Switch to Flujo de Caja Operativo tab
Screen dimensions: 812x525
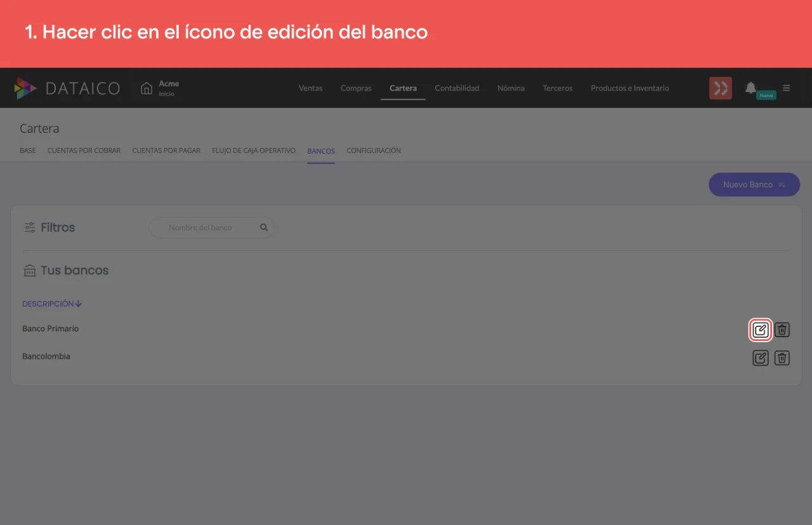click(x=254, y=151)
